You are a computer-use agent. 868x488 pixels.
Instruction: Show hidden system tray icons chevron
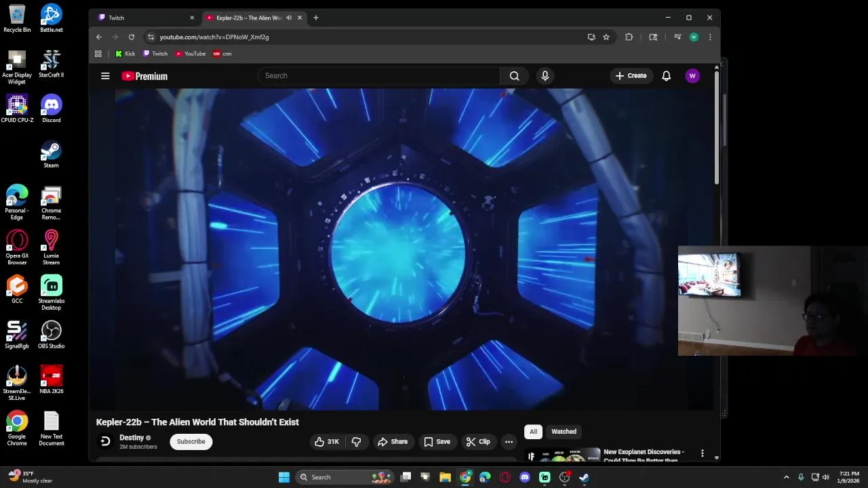pos(786,477)
